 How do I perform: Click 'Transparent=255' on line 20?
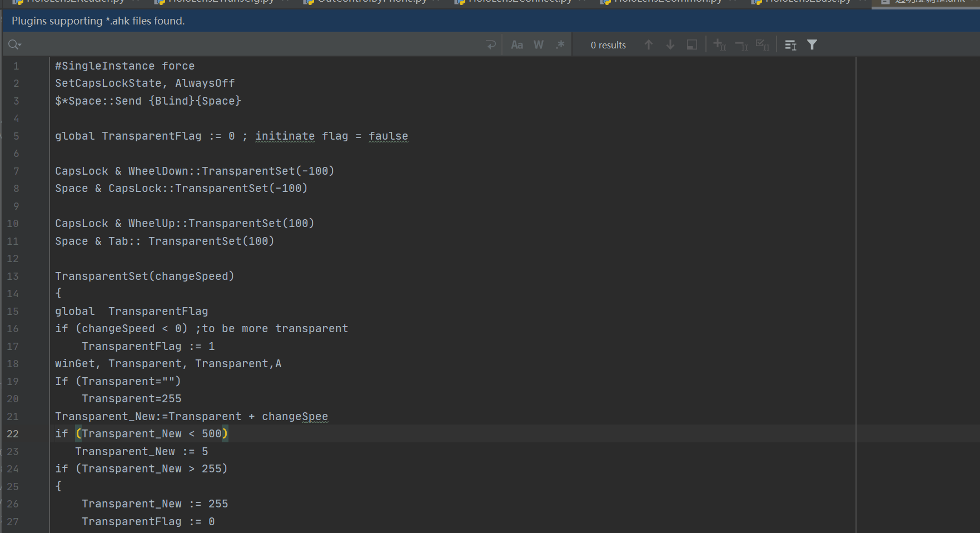tap(132, 398)
